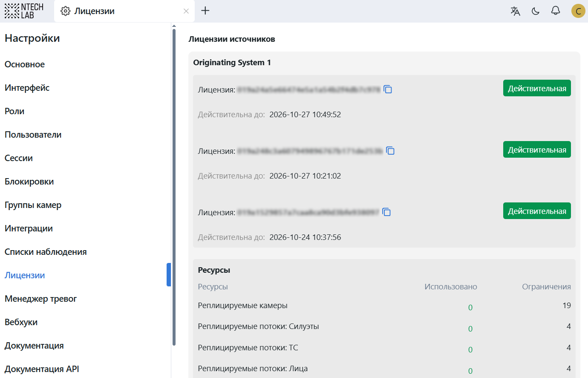588x378 pixels.
Task: Click the Действительная button for 2026-10-24 license
Action: (537, 211)
